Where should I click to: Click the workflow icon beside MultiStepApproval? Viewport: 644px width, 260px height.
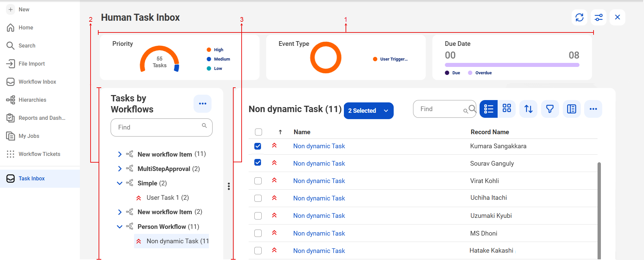(129, 168)
